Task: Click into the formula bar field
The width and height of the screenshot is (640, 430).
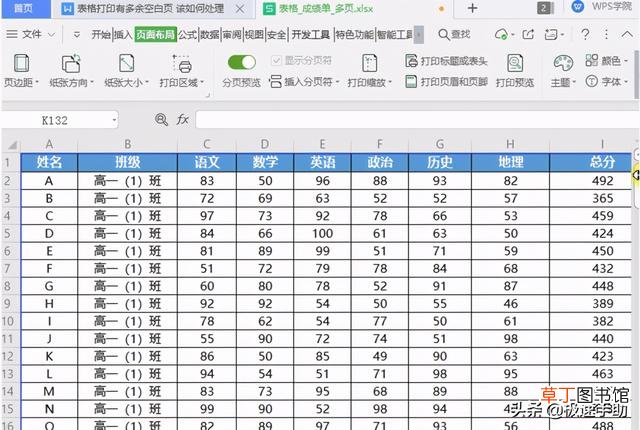Action: tap(416, 120)
